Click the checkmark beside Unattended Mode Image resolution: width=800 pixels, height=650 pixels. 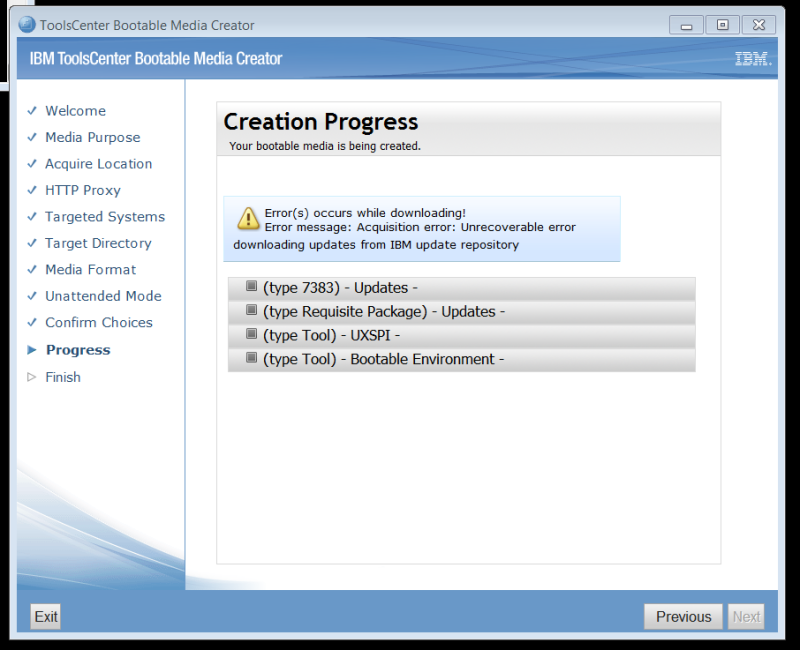pos(32,296)
